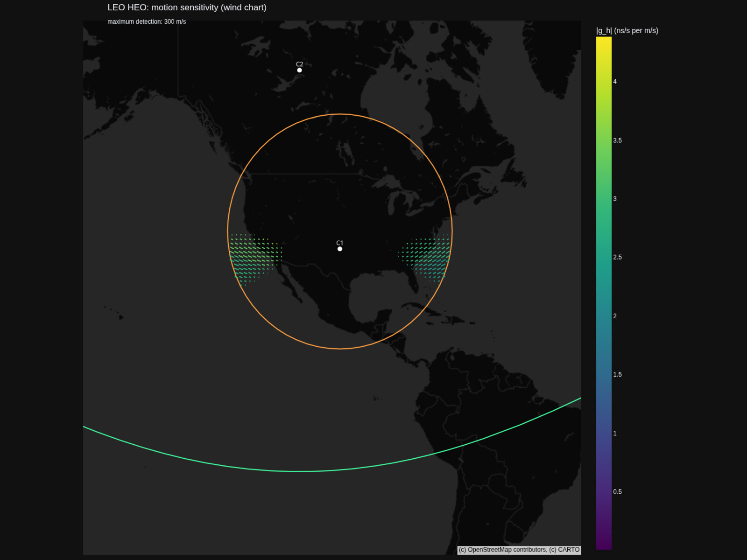747x560 pixels.
Task: Click the '(c) OpenStreetMap contributors, (c) CARTO' attribution
Action: pyautogui.click(x=519, y=550)
